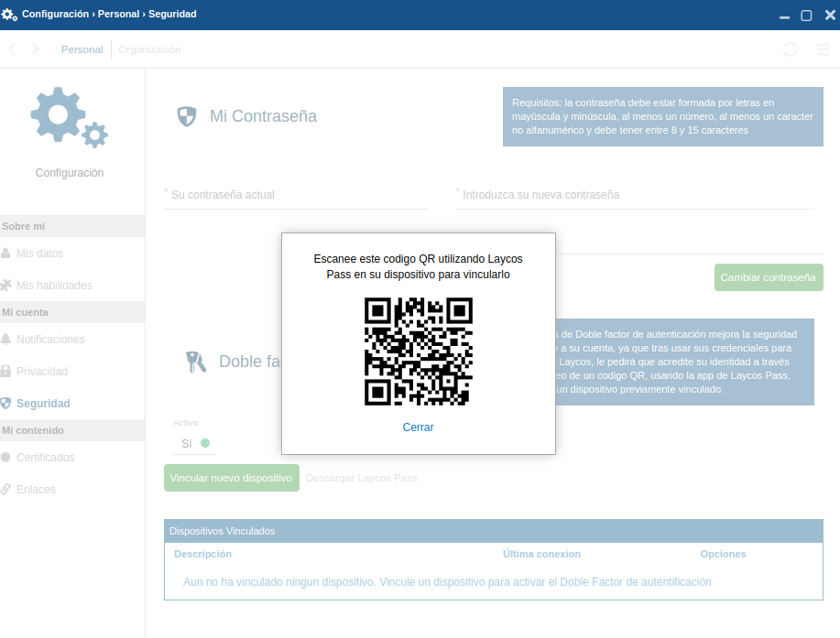Click the settings gears icon in title bar
This screenshot has height=638, width=840.
pyautogui.click(x=9, y=15)
